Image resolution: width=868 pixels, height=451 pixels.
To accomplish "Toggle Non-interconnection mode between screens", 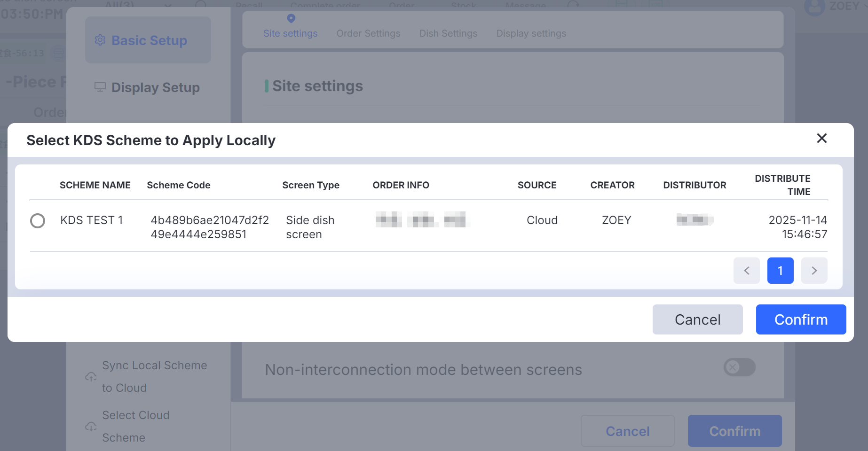I will pos(739,367).
